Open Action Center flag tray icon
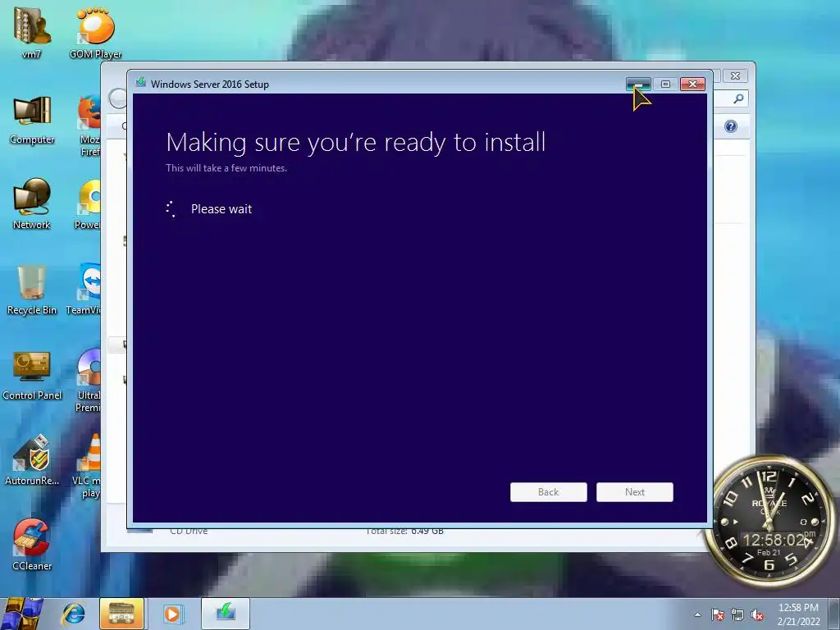 point(718,615)
